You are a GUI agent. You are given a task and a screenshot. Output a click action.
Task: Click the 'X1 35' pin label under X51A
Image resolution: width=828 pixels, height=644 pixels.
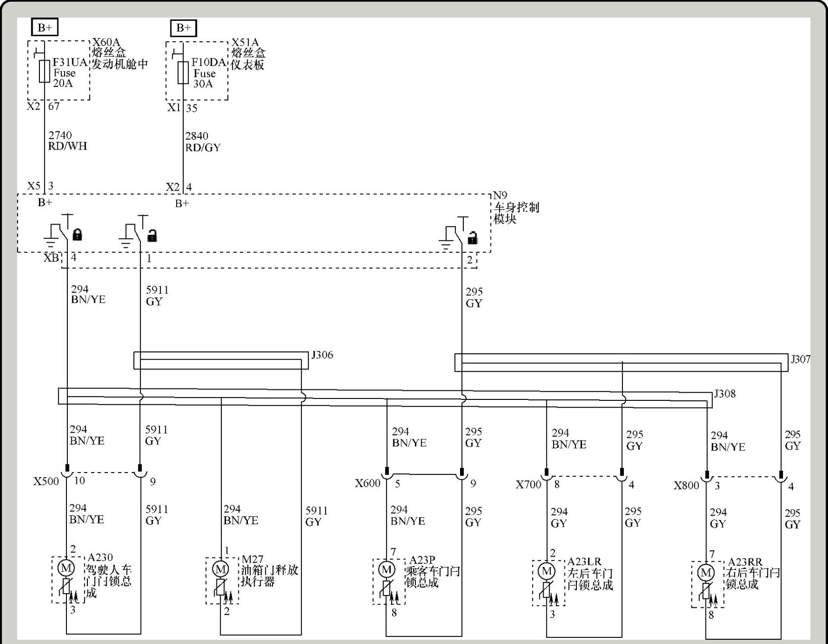(182, 108)
